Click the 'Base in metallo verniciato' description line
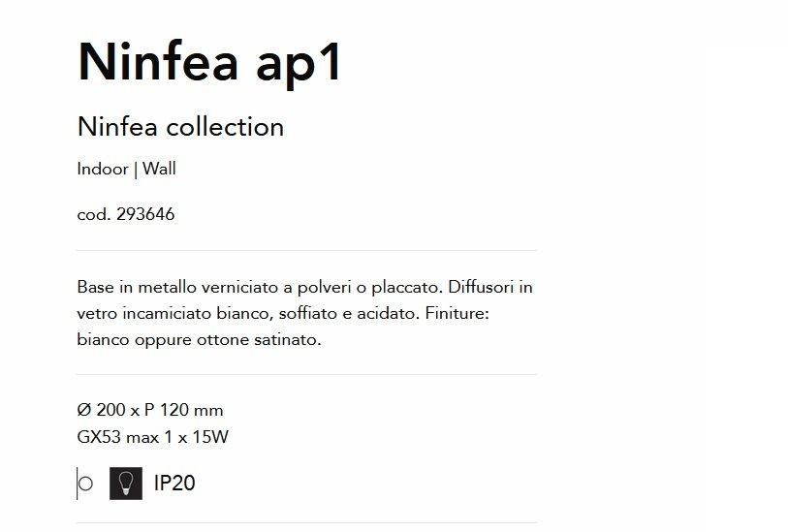This screenshot has height=532, width=788. [x=304, y=288]
